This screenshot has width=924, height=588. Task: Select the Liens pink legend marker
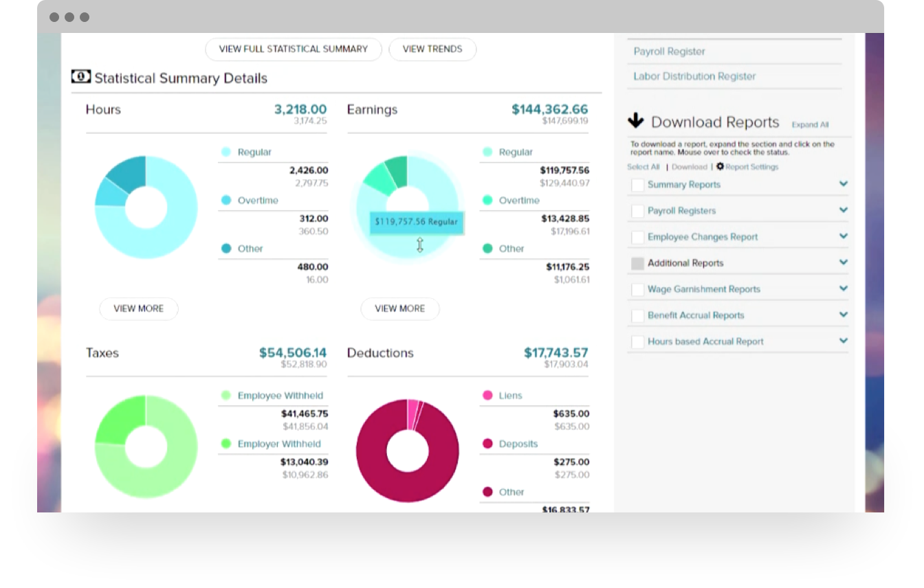click(486, 395)
